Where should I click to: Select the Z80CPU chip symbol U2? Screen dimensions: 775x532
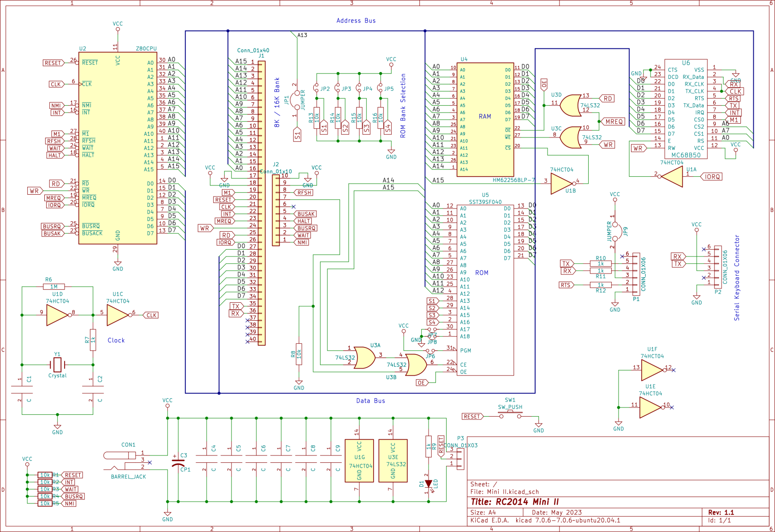coord(118,148)
